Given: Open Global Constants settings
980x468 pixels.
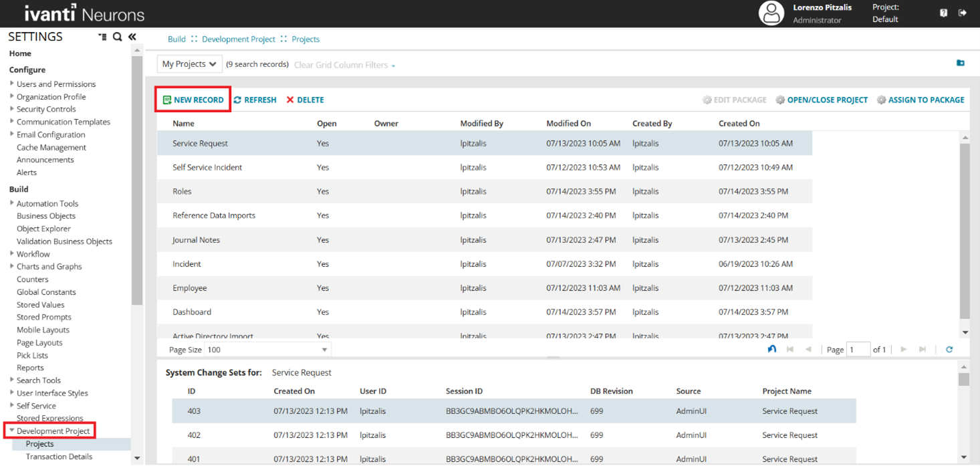Looking at the screenshot, I should point(46,292).
